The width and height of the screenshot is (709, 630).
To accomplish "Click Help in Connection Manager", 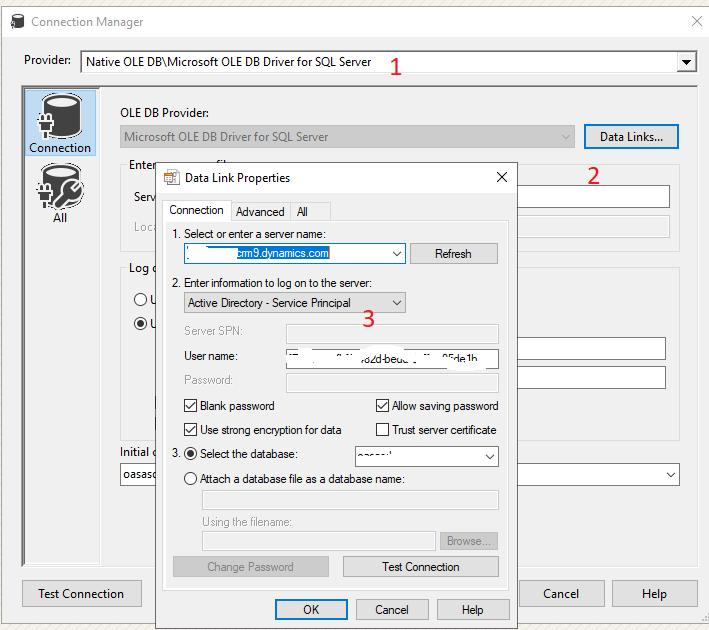I will tap(654, 593).
